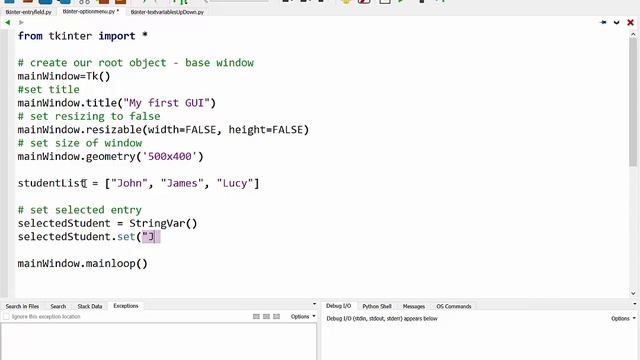This screenshot has width=640, height=360.
Task: Open the tkinter-textvariablesUpDown.py tab
Action: click(167, 12)
